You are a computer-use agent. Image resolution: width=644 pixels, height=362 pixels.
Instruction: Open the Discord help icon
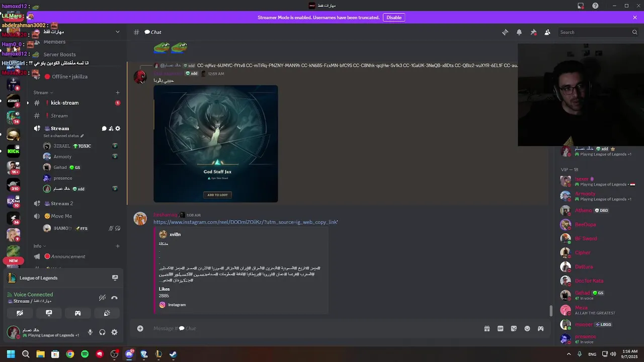click(595, 6)
